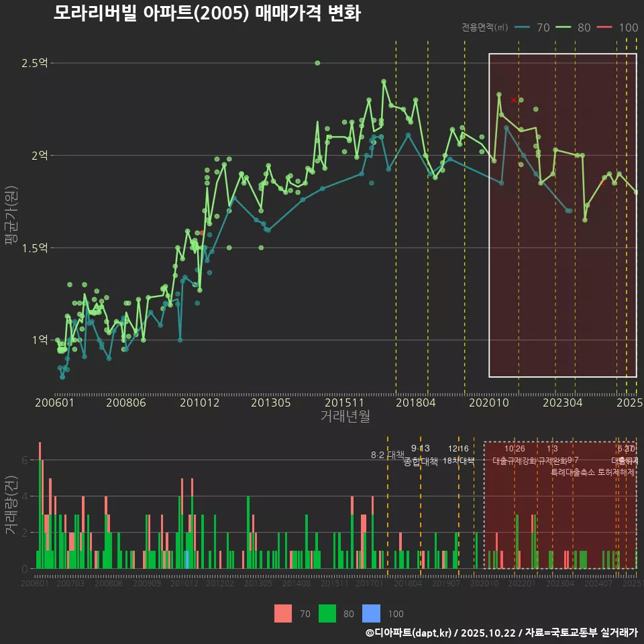
Task: Click the red 70 legend swatch at bottom
Action: tap(284, 613)
